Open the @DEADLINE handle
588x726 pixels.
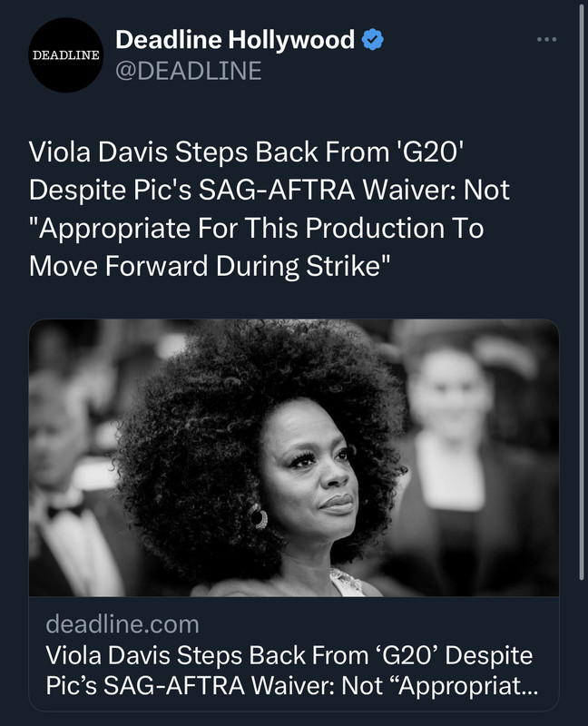coord(189,71)
